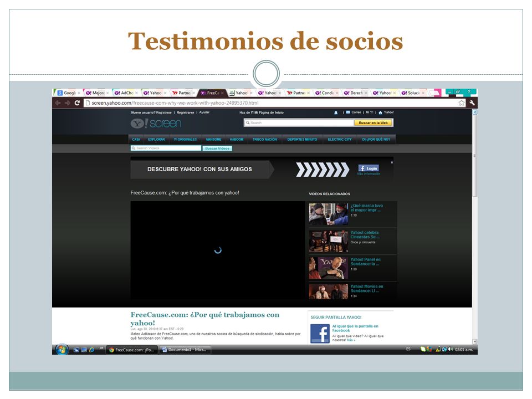The height and width of the screenshot is (399, 532).
Task: Close the active FreeCause tab
Action: pos(222,93)
